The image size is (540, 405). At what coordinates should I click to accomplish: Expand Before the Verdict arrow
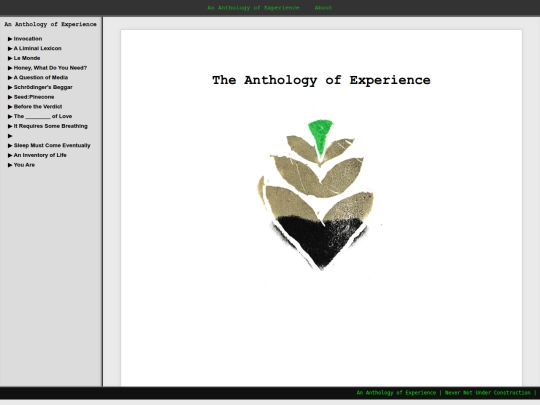coord(10,107)
